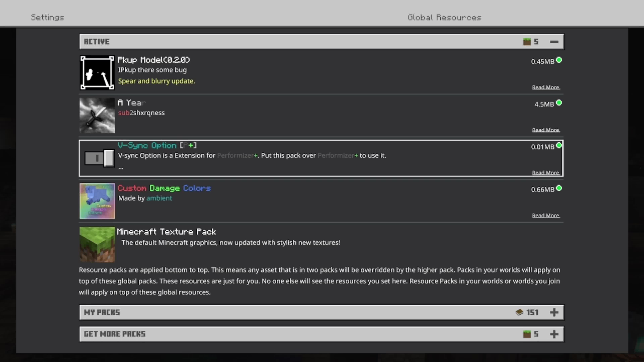Click the 'Made by ambient' text
644x362 pixels.
(145, 198)
